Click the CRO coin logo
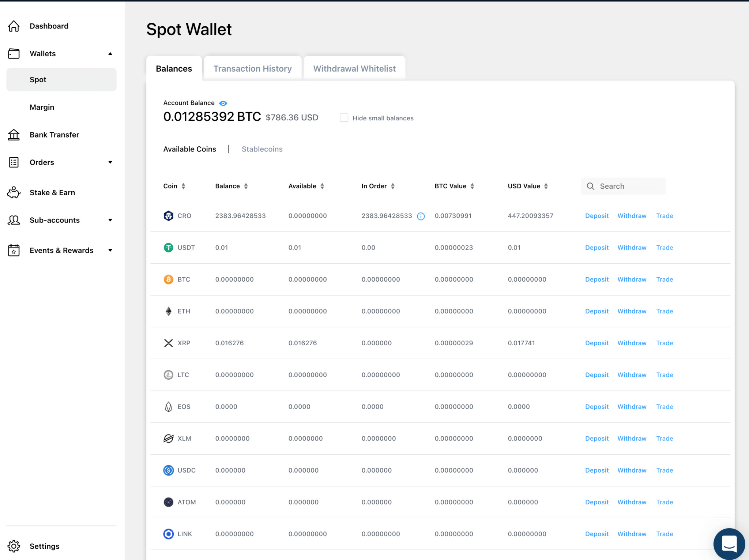Image resolution: width=749 pixels, height=560 pixels. point(168,216)
